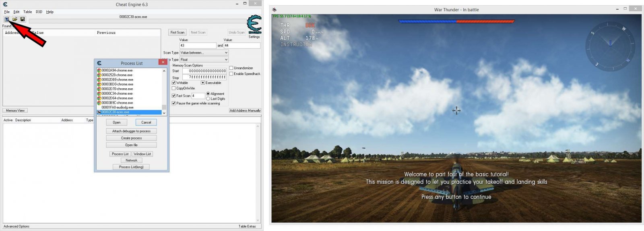Click the Create process button
This screenshot has width=644, height=231.
click(132, 138)
